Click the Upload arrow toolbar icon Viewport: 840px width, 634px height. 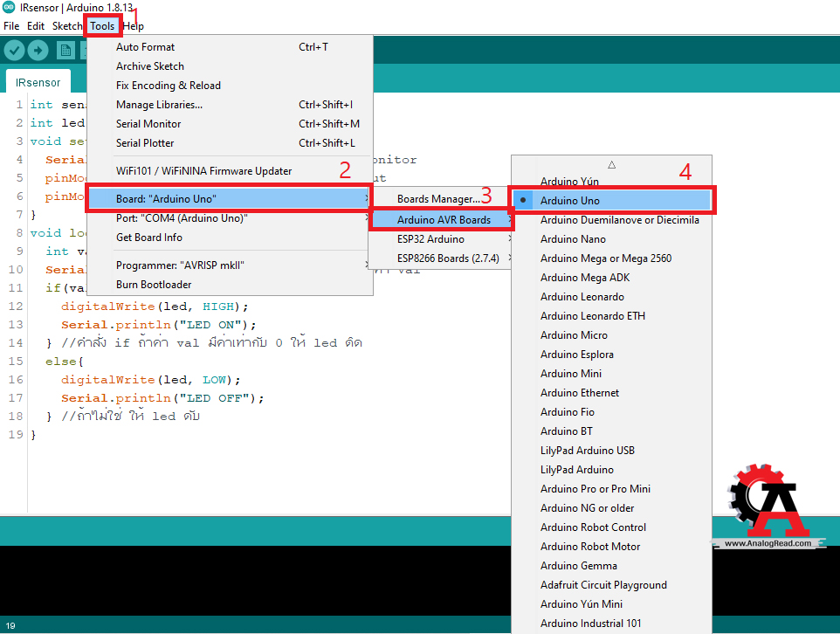(38, 51)
